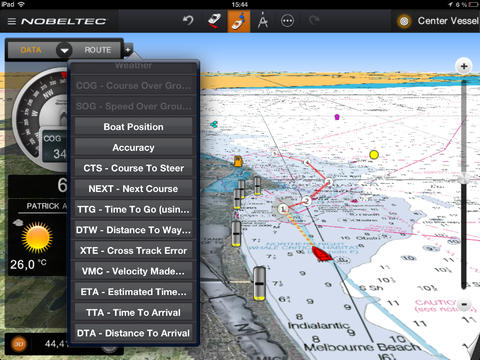Select the divider measuring tool icon
480x360 pixels.
pyautogui.click(x=263, y=21)
